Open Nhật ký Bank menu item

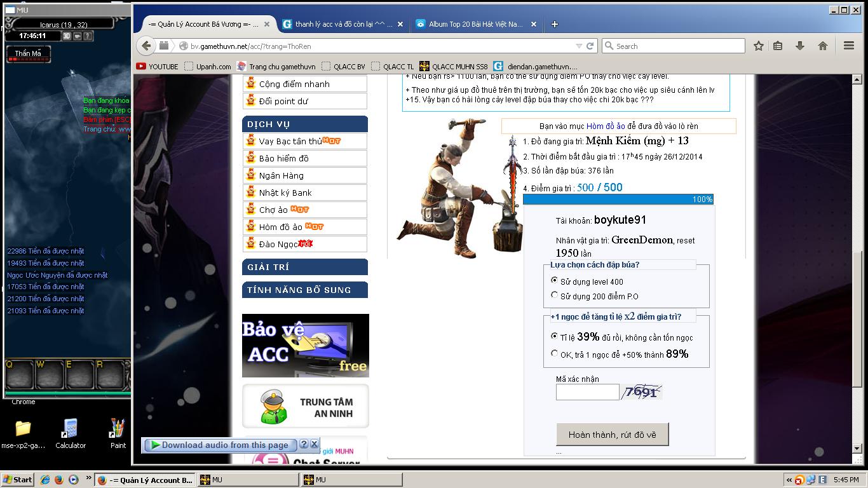tap(305, 193)
